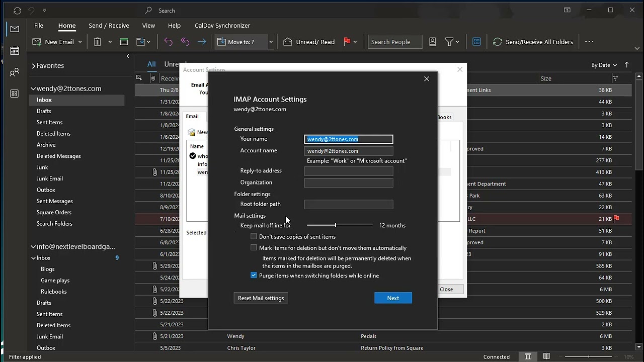Click the Delete trash icon in ribbon

coord(98,42)
